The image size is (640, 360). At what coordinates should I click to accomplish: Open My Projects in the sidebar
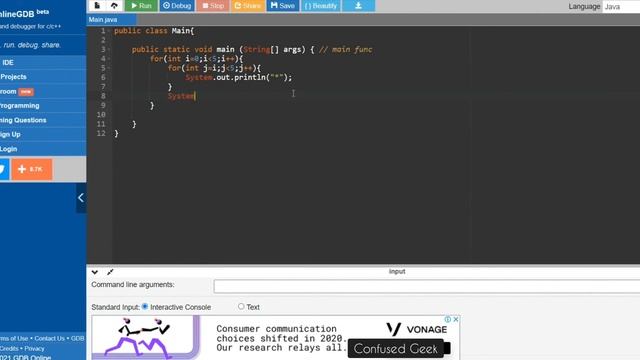43,77
